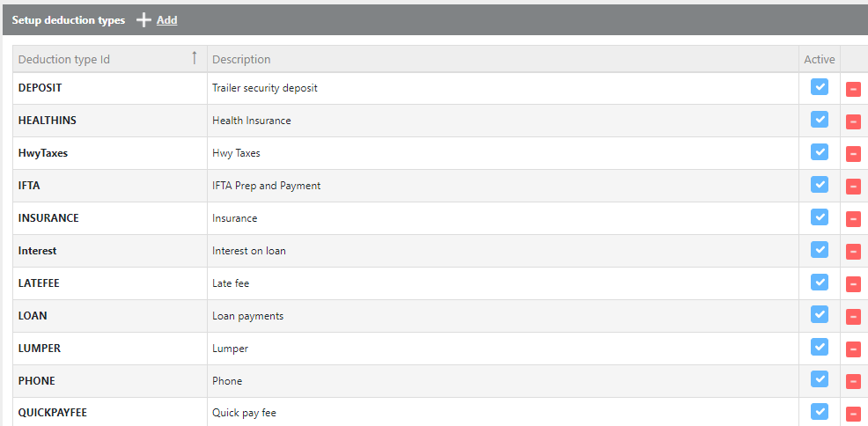868x426 pixels.
Task: Click the plus icon beside Add
Action: [x=144, y=19]
